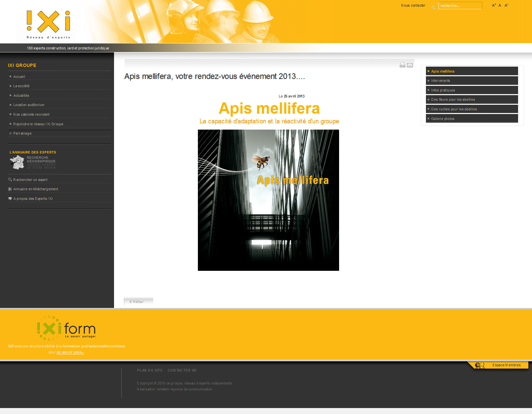The height and width of the screenshot is (414, 532).
Task: Select Infos pratiques in right menu
Action: coord(443,90)
